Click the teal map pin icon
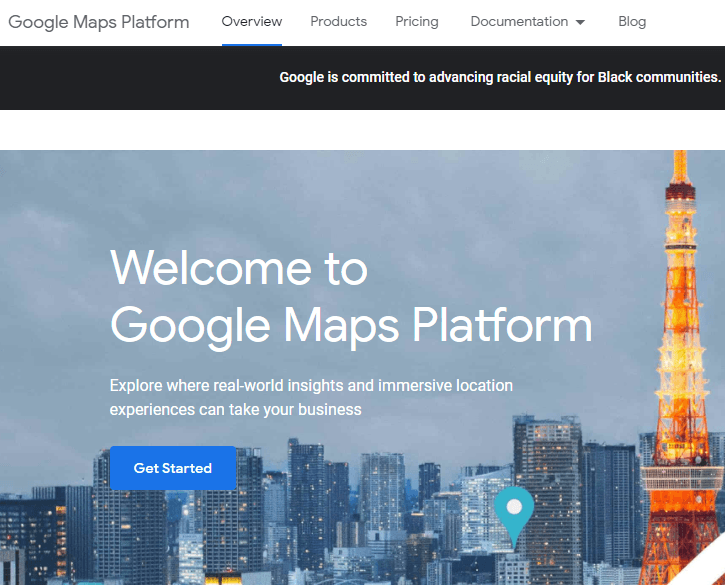 514,515
